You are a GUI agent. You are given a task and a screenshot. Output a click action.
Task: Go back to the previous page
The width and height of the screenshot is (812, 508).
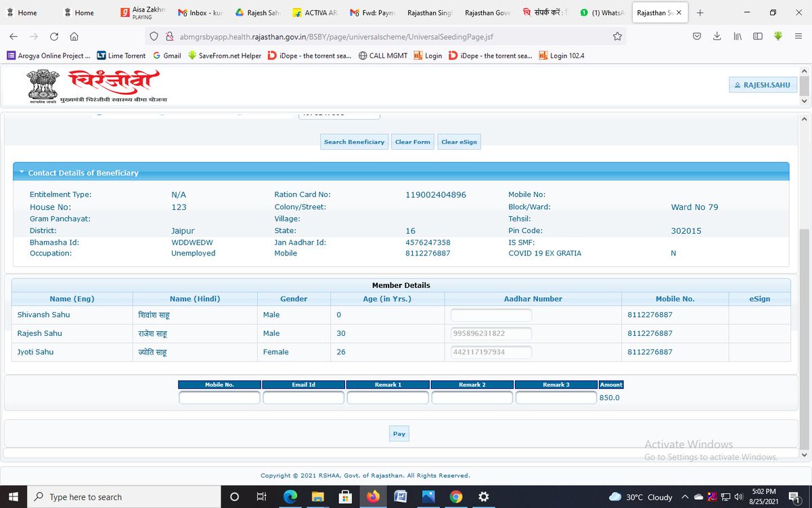14,37
